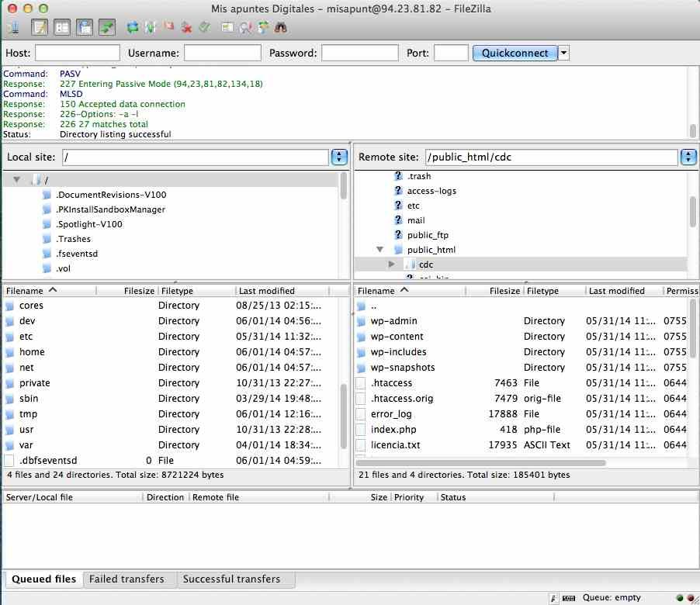
Task: Toggle local directory tree display
Action: (x=62, y=28)
